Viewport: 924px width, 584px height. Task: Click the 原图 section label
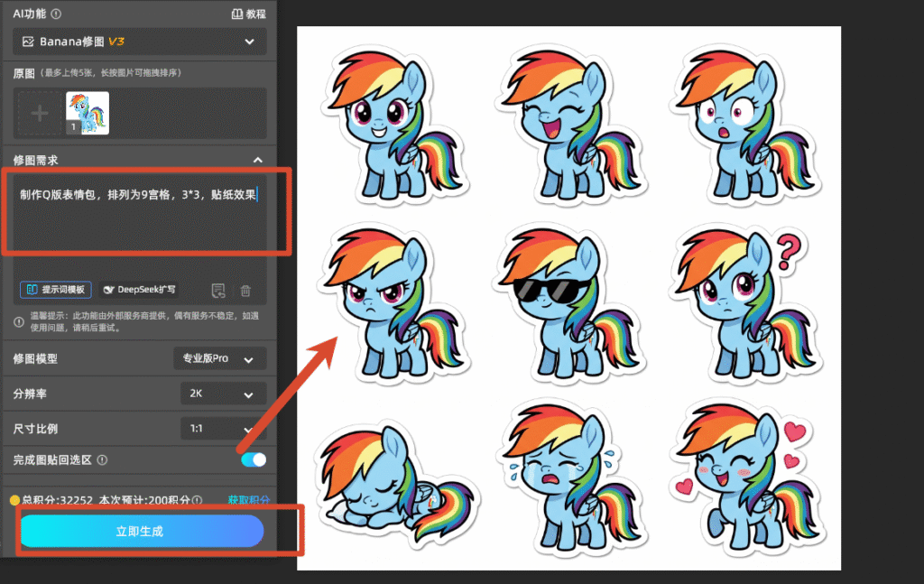[x=23, y=73]
